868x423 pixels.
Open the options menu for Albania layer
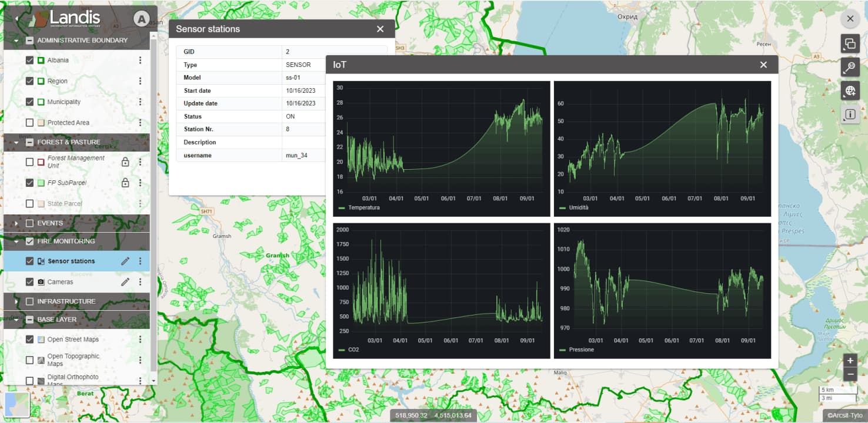(x=140, y=61)
